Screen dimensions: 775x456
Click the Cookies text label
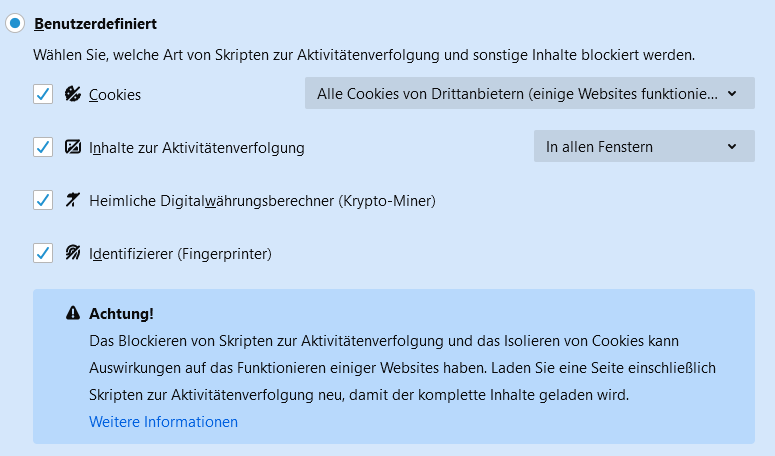[115, 94]
